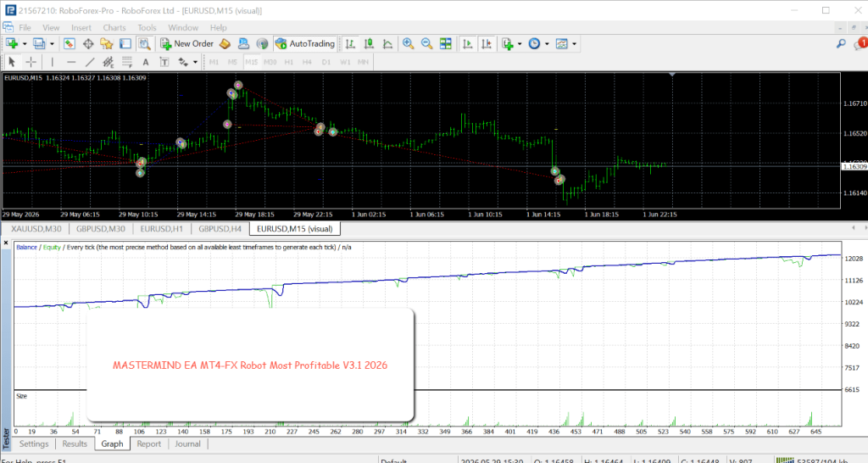Open the Help menu

point(218,28)
